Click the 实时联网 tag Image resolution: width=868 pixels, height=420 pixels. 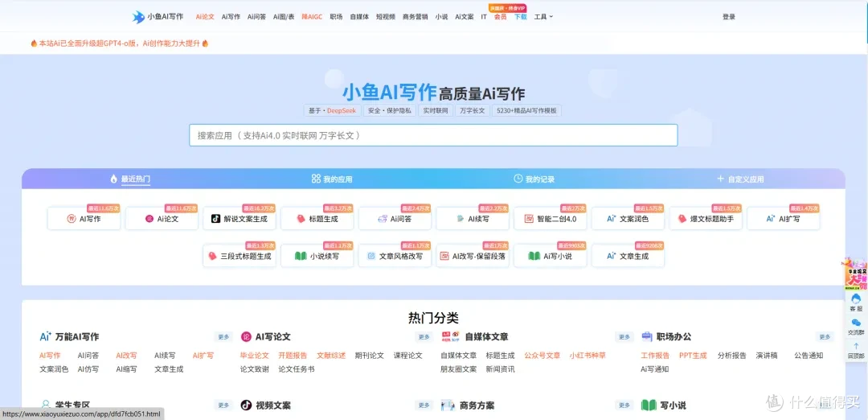[x=436, y=110]
